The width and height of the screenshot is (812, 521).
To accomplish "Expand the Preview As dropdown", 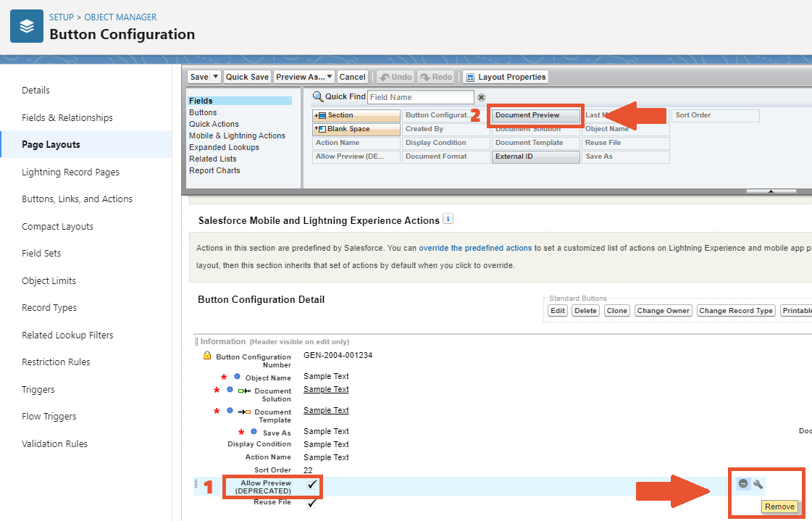I will (x=330, y=77).
